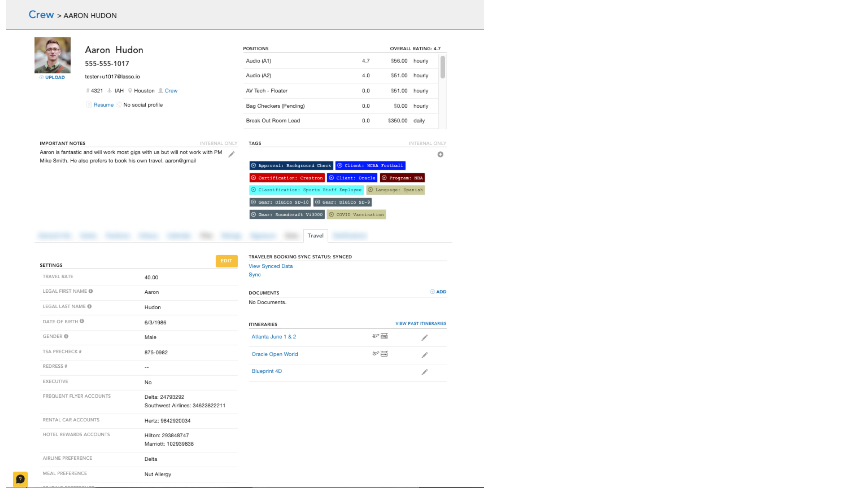Click flight icon for Atlanta June itinerary
This screenshot has width=868, height=488.
(375, 336)
